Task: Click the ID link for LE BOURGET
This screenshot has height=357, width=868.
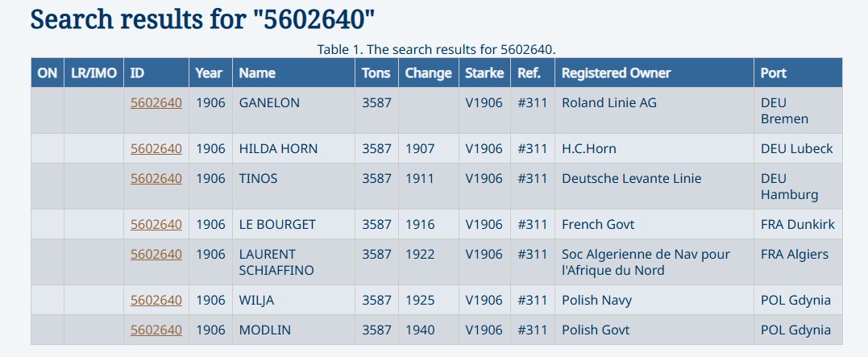Action: pyautogui.click(x=156, y=224)
